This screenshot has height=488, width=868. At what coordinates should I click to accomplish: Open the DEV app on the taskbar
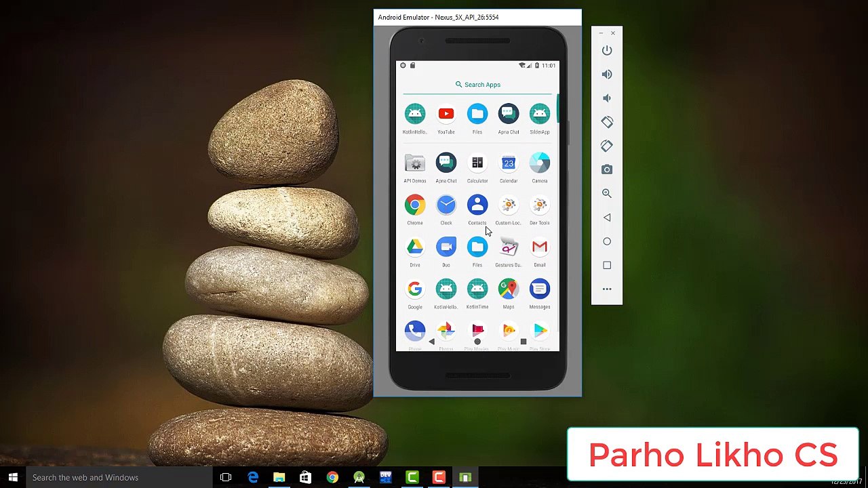click(x=386, y=478)
